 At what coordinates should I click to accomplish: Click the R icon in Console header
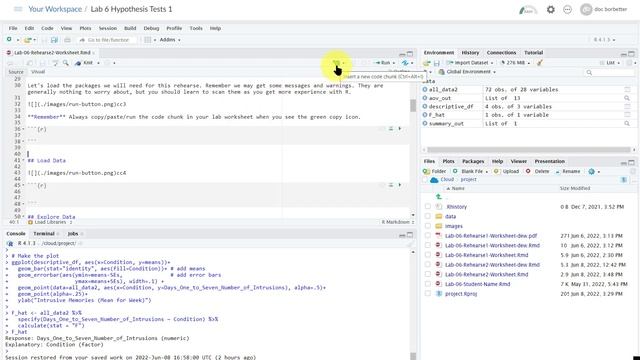(x=10, y=243)
